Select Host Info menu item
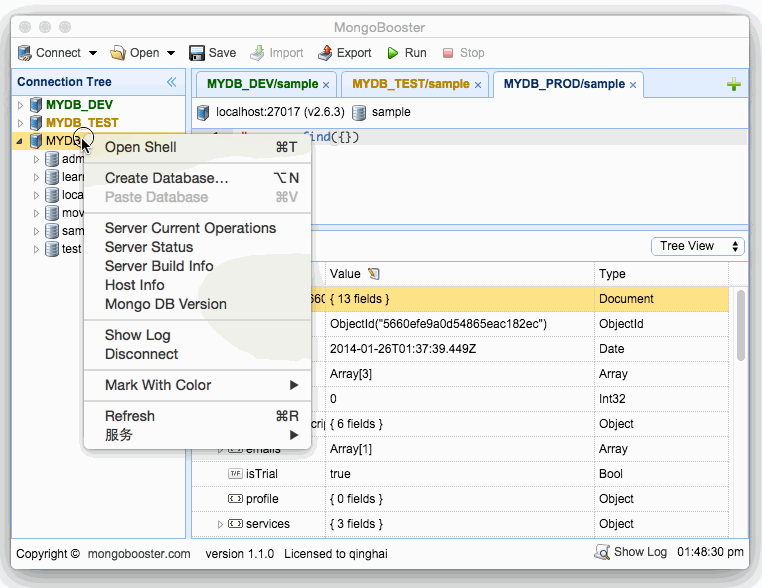The height and width of the screenshot is (588, 762). pos(197,285)
